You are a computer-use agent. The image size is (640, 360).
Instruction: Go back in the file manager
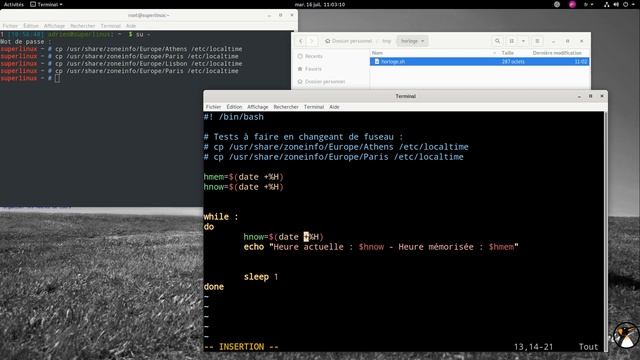301,41
